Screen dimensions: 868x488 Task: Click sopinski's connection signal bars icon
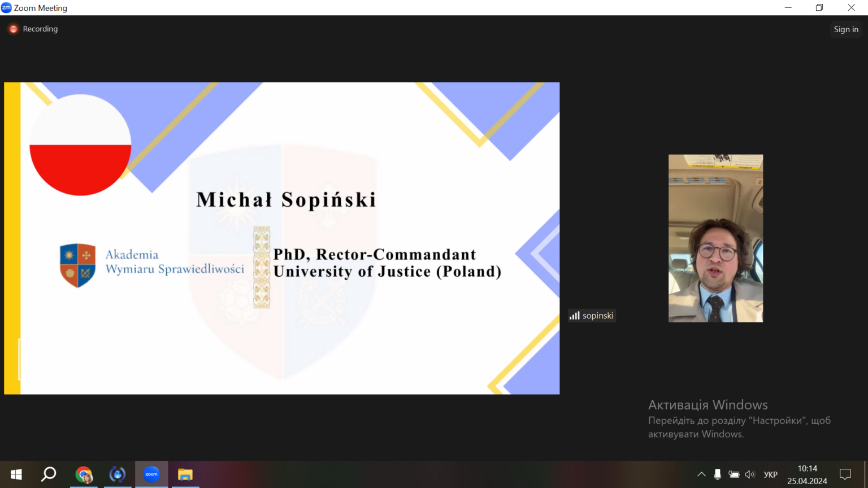pyautogui.click(x=575, y=316)
